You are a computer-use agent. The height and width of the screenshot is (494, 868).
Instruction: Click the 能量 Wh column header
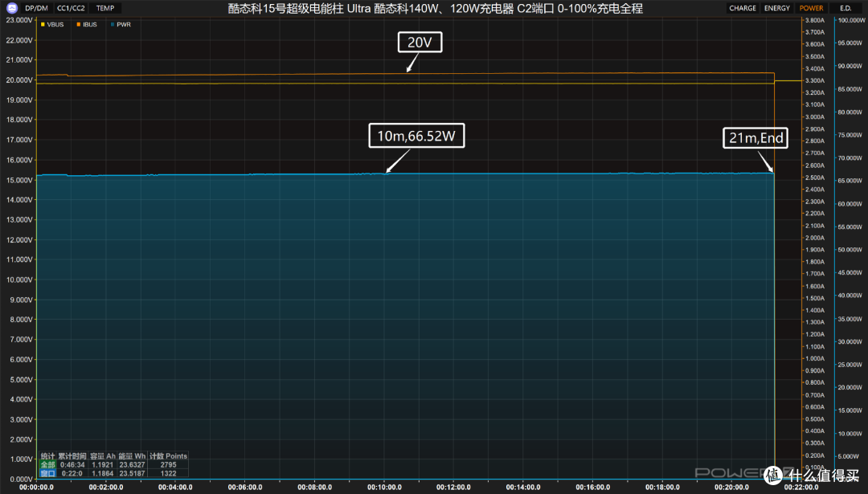(133, 456)
